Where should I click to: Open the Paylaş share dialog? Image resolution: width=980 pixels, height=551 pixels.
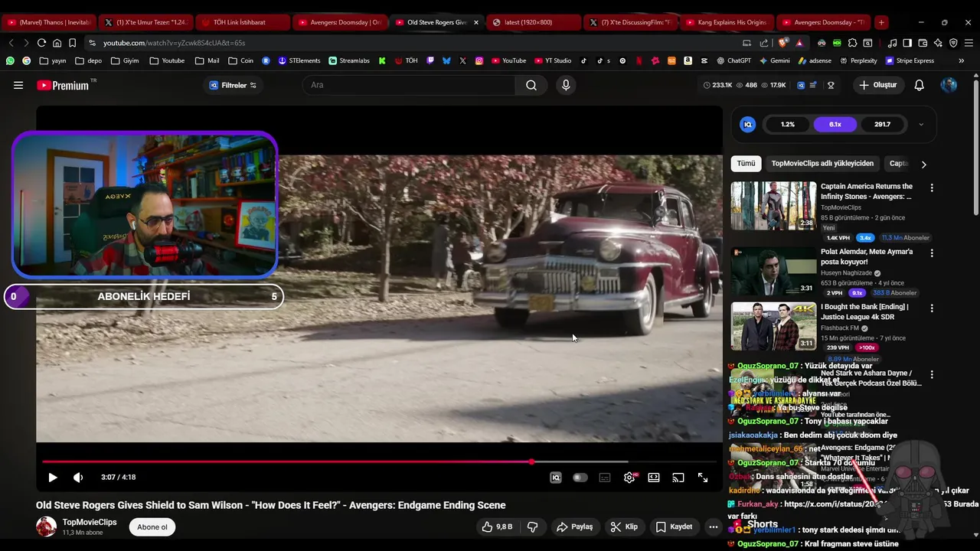pyautogui.click(x=574, y=527)
